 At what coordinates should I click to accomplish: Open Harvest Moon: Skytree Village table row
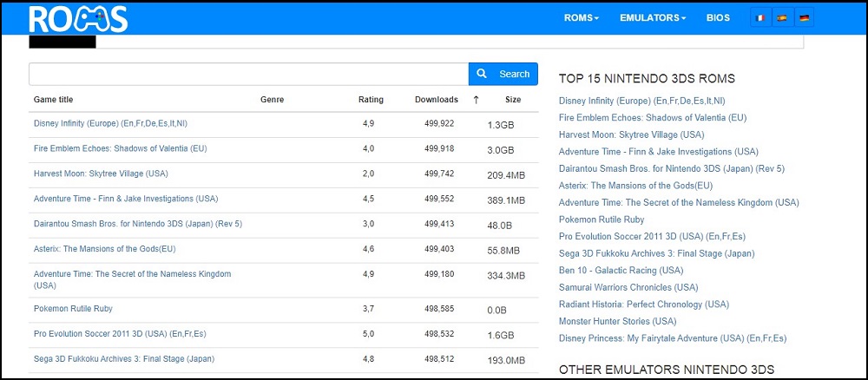click(x=101, y=174)
